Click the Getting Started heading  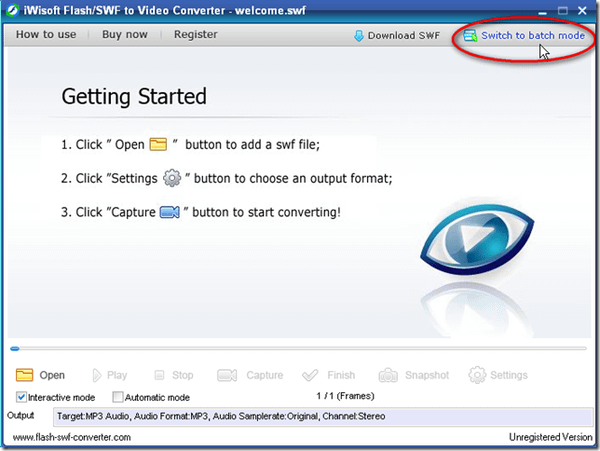[134, 96]
